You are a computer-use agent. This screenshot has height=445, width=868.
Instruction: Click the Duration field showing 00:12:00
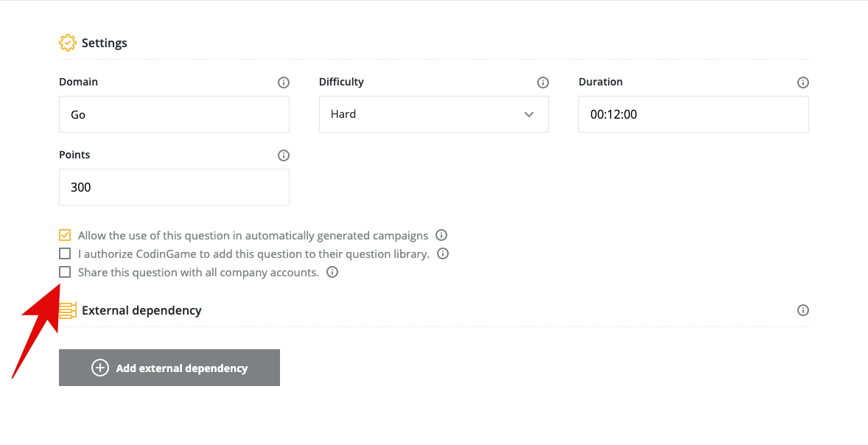point(693,114)
